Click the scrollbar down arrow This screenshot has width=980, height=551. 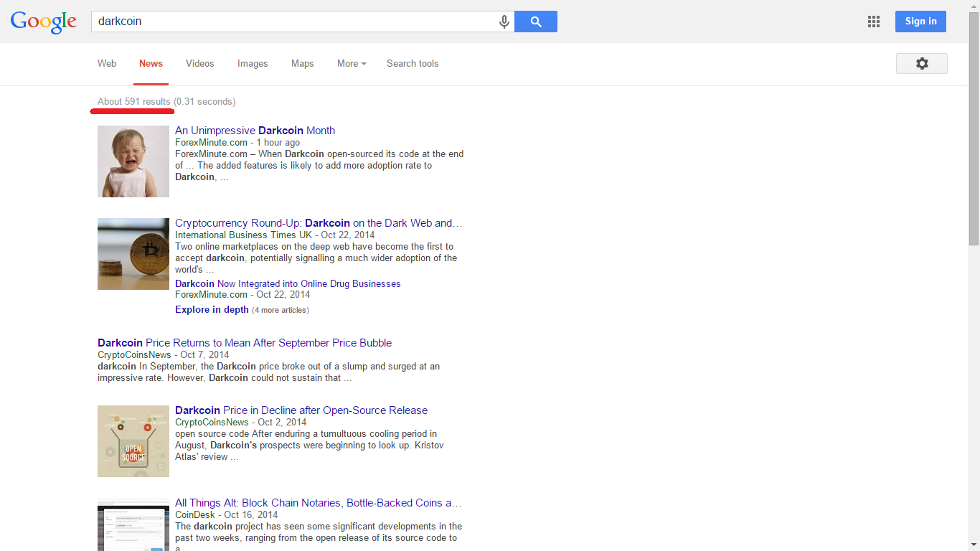(974, 545)
